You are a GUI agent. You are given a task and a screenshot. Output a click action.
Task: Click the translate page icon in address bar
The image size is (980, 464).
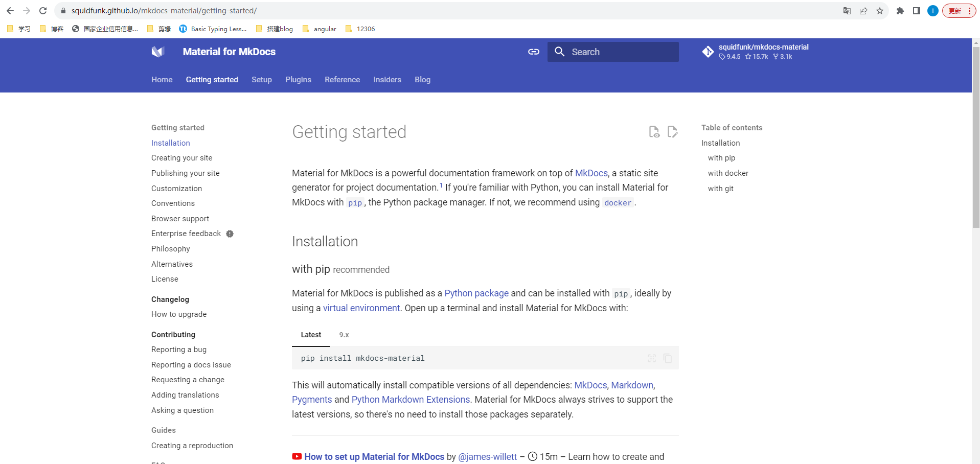point(847,11)
